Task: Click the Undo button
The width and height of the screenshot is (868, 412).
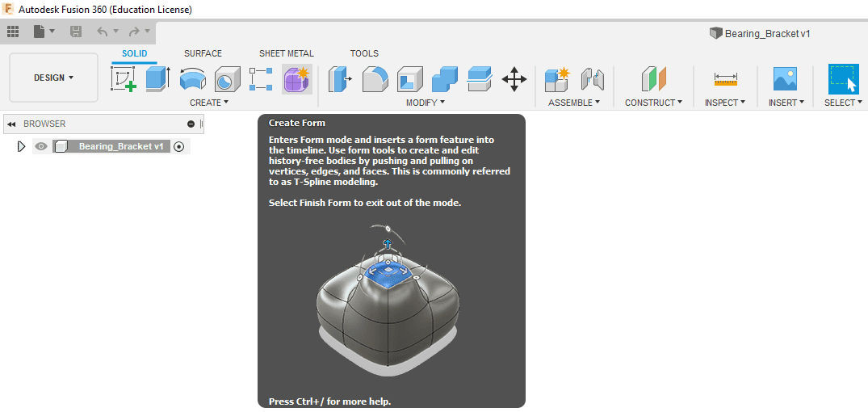Action: pyautogui.click(x=103, y=32)
